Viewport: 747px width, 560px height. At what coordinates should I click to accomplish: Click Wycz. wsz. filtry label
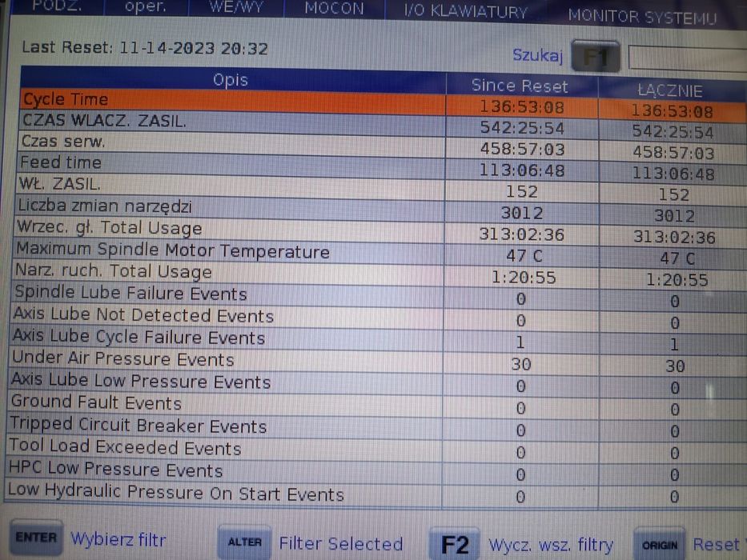coord(551,545)
